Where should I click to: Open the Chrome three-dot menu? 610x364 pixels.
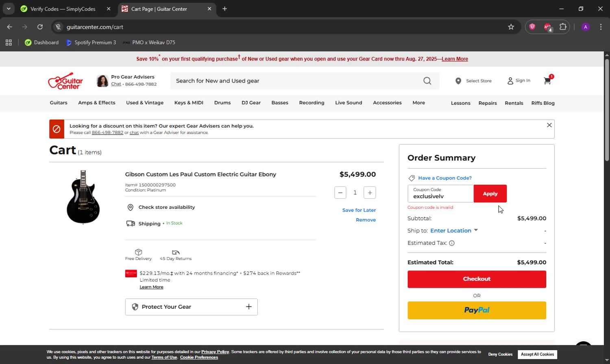click(x=601, y=27)
